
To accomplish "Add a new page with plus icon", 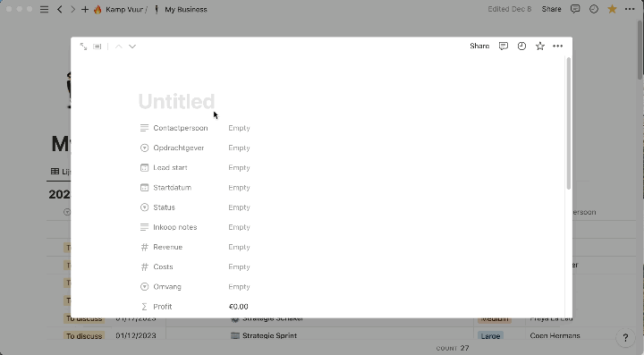I will (x=85, y=9).
